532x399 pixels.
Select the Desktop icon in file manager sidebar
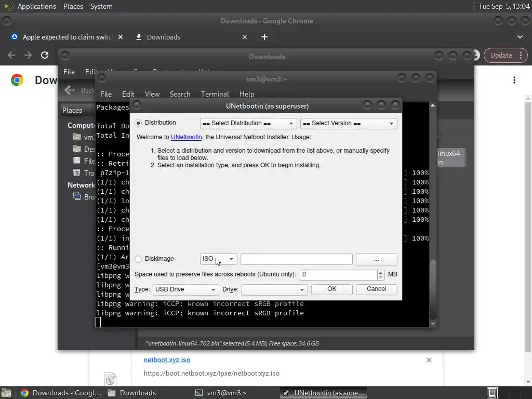(77, 149)
